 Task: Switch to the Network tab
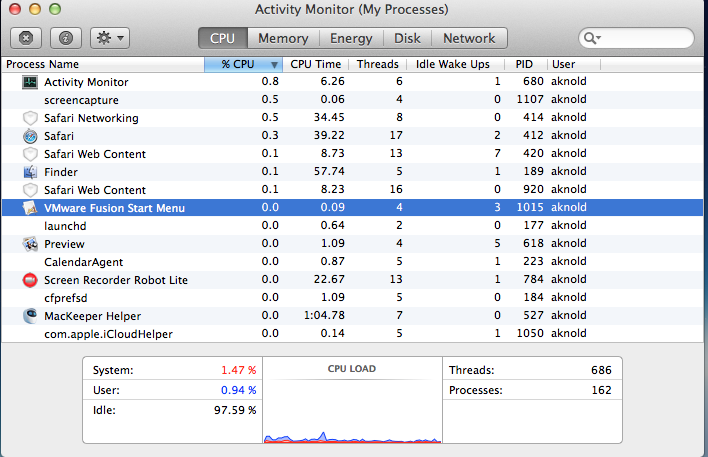[469, 38]
